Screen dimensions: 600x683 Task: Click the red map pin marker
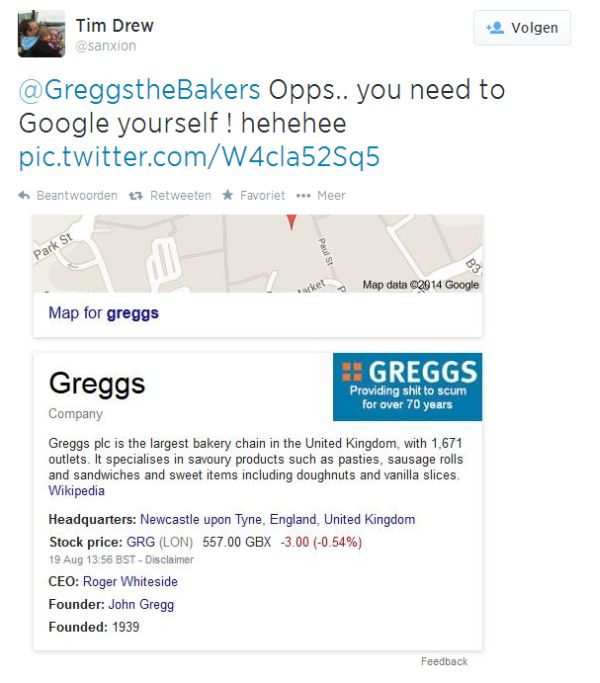[x=292, y=221]
